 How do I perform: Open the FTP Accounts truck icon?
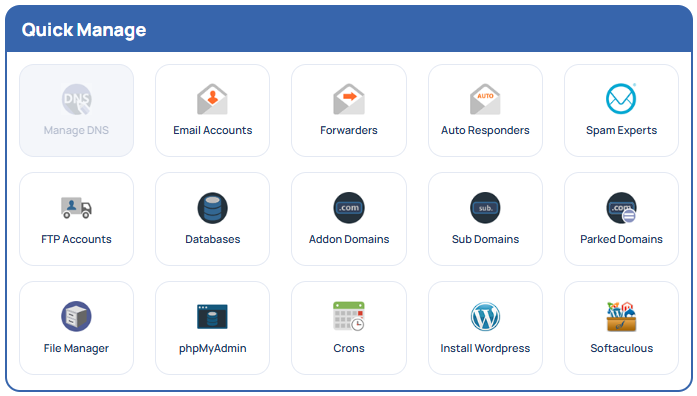(76, 208)
